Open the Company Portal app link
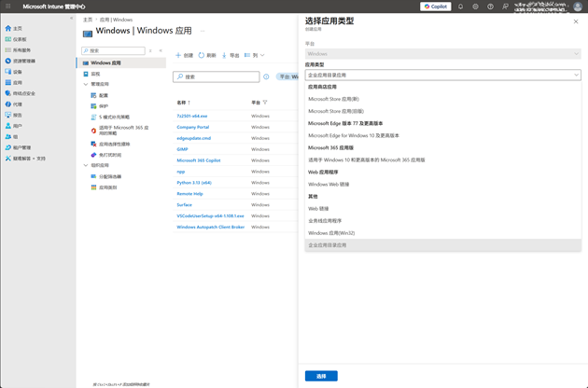Screen dimensions: 588x388 pyautogui.click(x=193, y=128)
